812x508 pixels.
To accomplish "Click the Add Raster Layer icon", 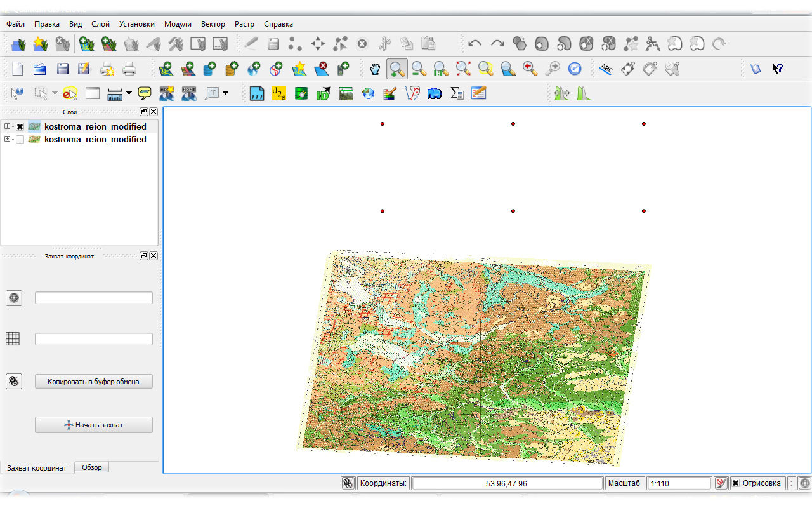I will point(188,69).
